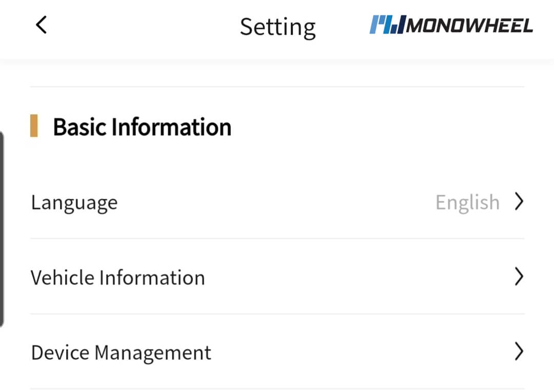Viewport: 554px width, 392px height.
Task: Go back using the arrow icon
Action: tap(42, 25)
